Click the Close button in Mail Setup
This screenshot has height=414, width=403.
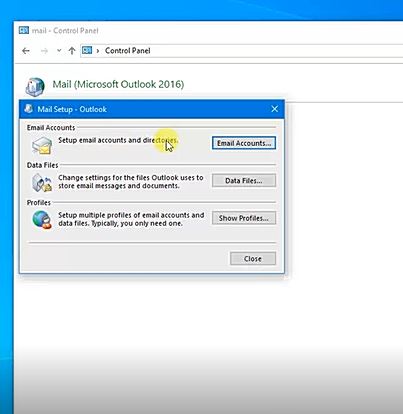click(253, 259)
